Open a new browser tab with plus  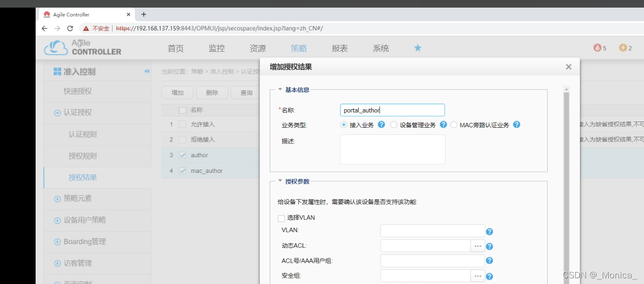[x=144, y=14]
